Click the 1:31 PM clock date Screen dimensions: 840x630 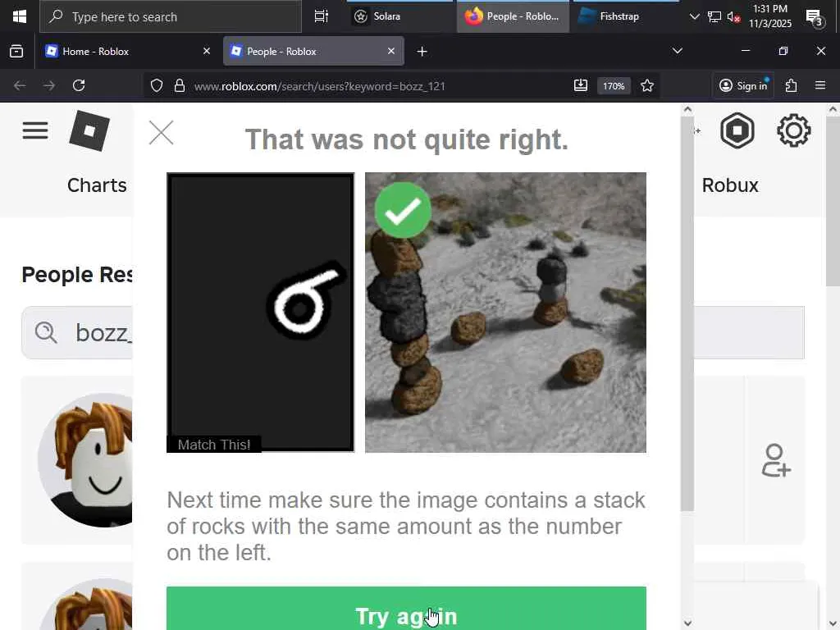[x=769, y=16]
